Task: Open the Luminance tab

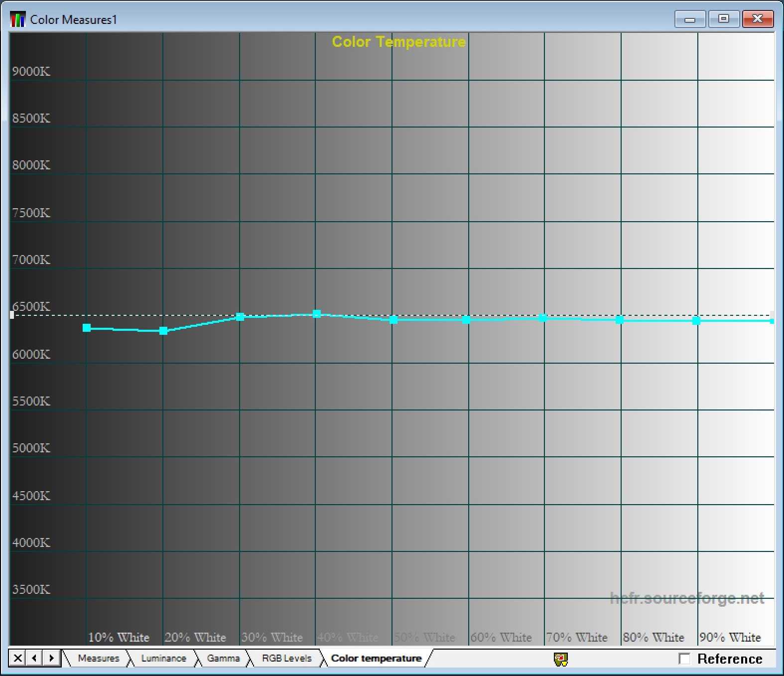Action: 163,658
